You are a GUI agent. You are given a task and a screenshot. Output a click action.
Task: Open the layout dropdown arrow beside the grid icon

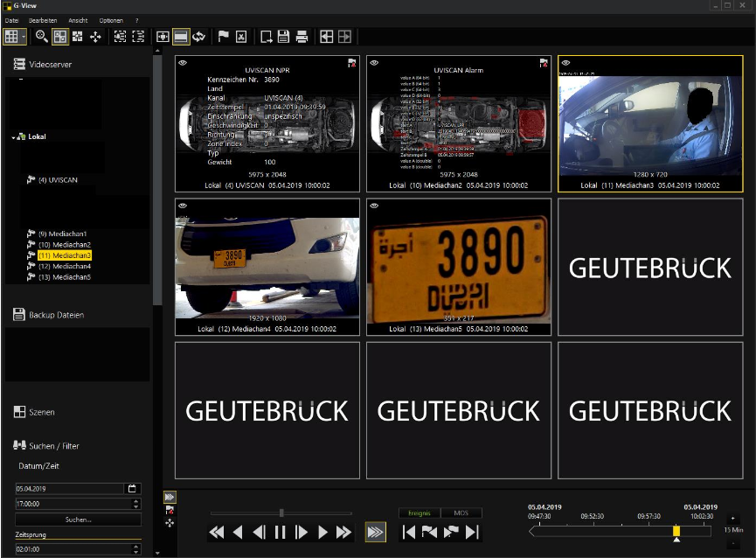(x=23, y=37)
